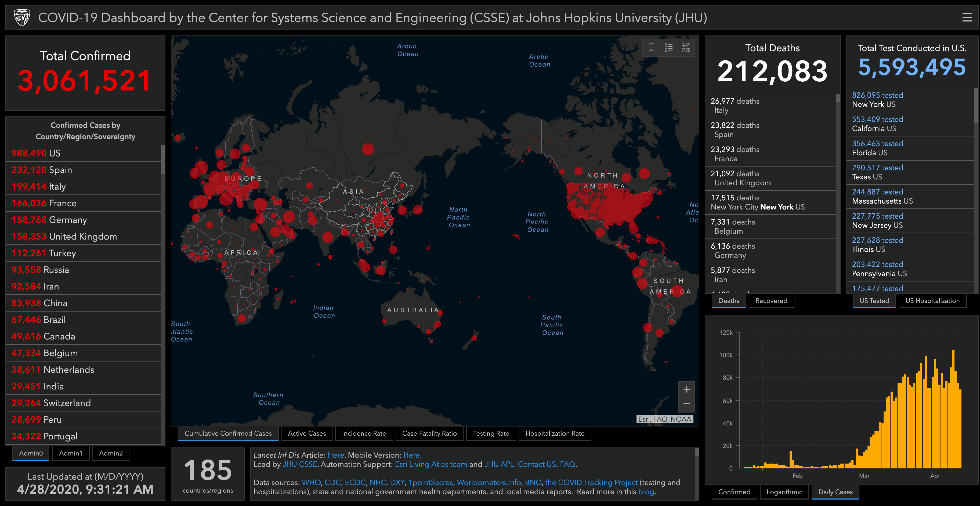Viewport: 980px width, 506px height.
Task: Open the Lancet article Here link
Action: (x=335, y=455)
